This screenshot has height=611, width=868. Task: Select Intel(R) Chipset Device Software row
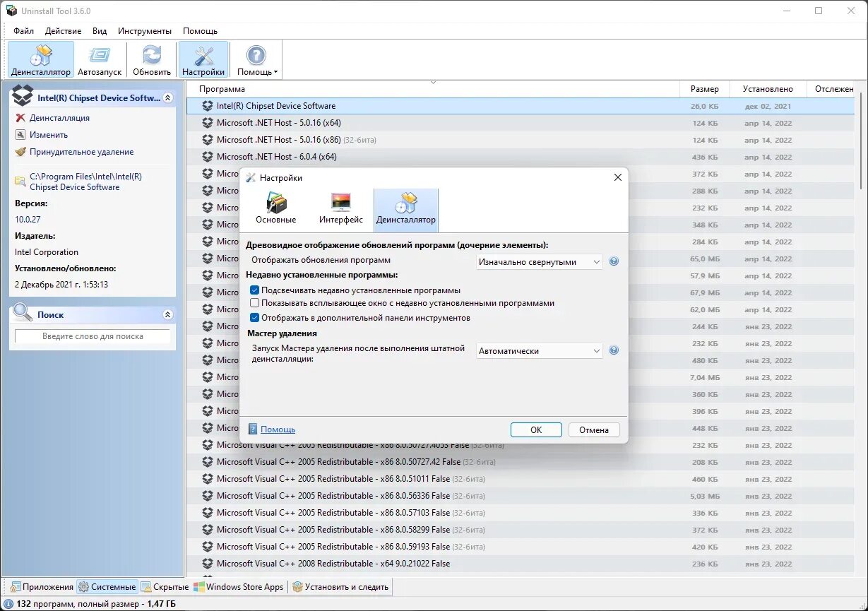(521, 106)
